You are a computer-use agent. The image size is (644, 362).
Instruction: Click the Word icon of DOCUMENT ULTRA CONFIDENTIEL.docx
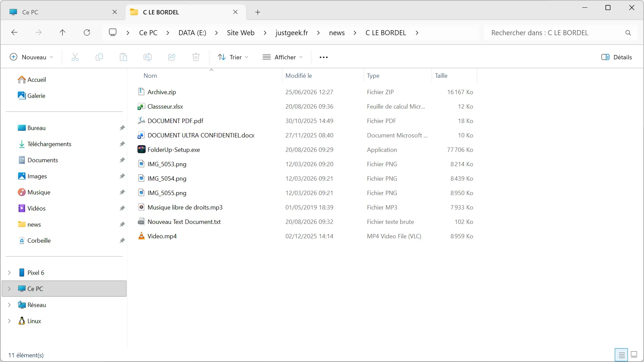tap(141, 135)
